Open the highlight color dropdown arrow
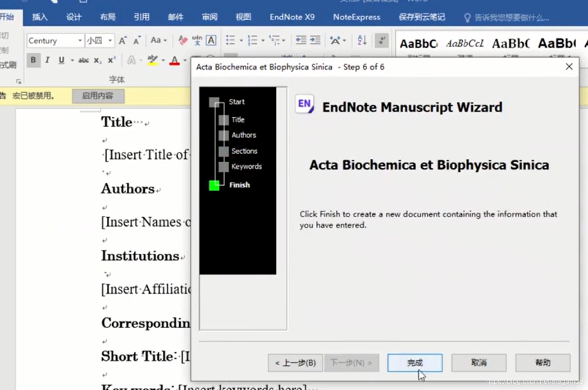588x390 pixels. 163,60
